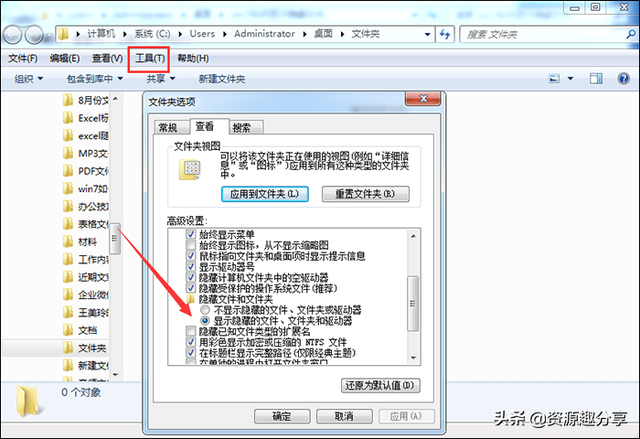Select the 材料 folder in tree
Image resolution: width=640 pixels, height=439 pixels.
pyautogui.click(x=80, y=242)
